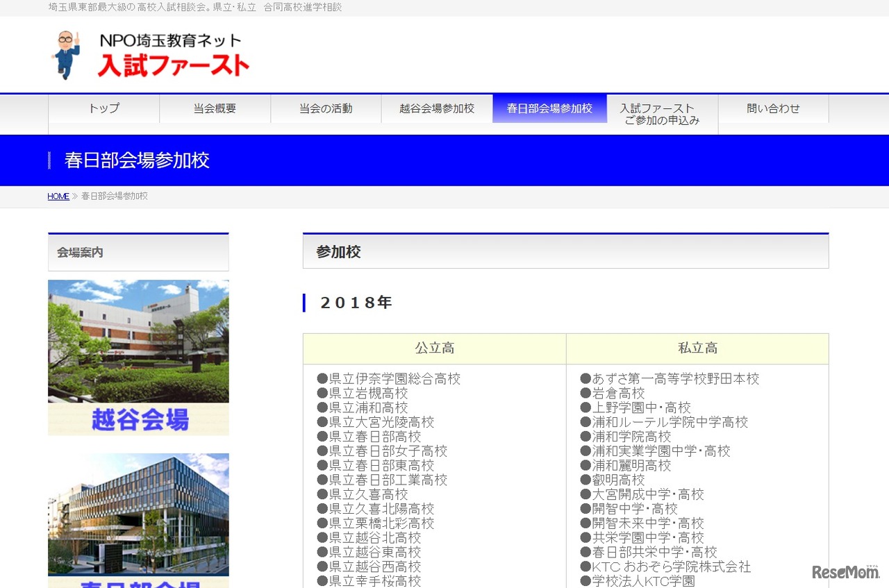Click 岩倉高校 in private school list
The width and height of the screenshot is (889, 588).
(x=613, y=394)
